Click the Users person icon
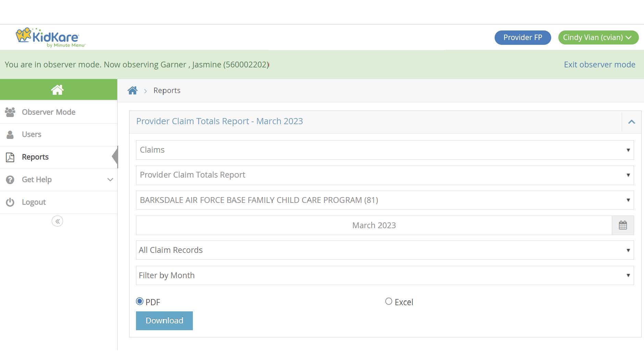 click(x=10, y=134)
